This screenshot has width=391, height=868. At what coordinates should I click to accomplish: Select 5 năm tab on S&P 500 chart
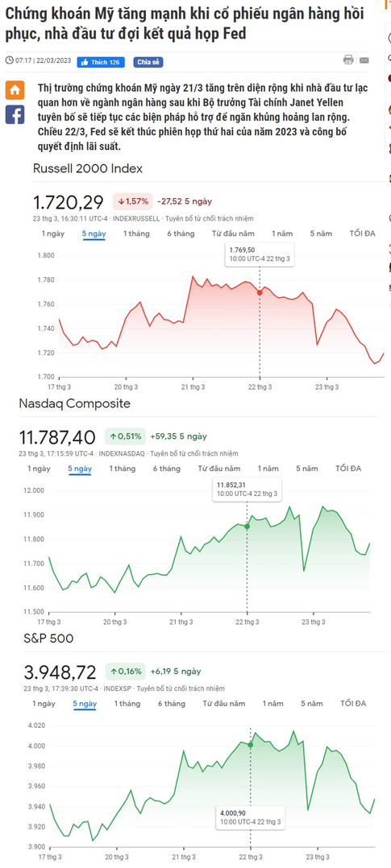312,704
